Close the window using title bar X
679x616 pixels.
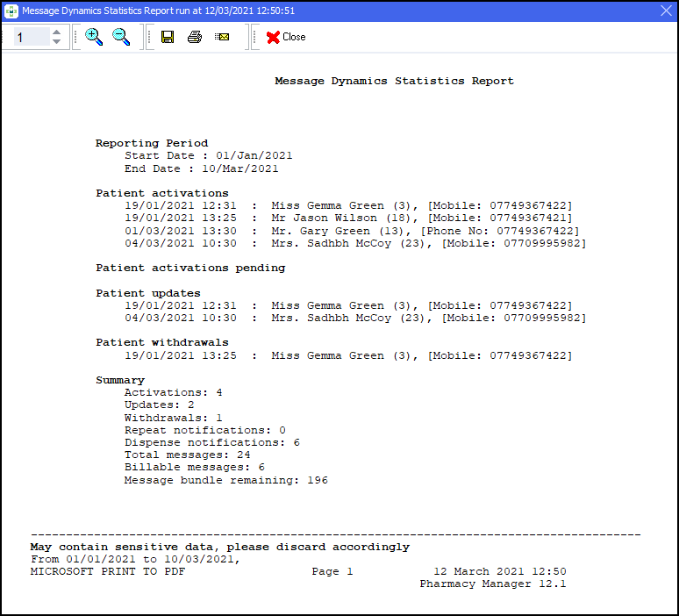click(665, 11)
